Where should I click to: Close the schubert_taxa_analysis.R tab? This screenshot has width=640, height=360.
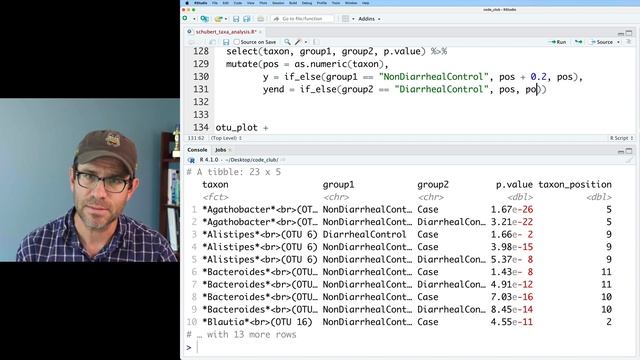(x=260, y=31)
